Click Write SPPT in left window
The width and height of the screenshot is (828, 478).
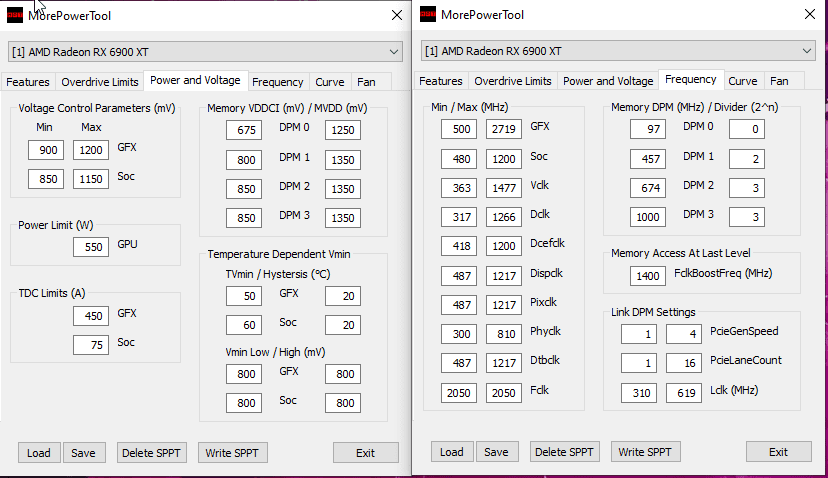[232, 453]
